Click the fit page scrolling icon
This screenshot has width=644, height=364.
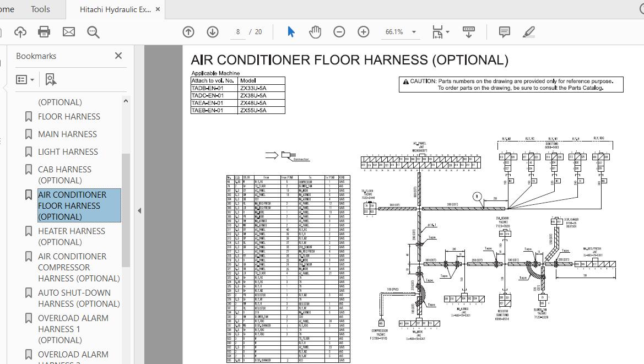(437, 32)
